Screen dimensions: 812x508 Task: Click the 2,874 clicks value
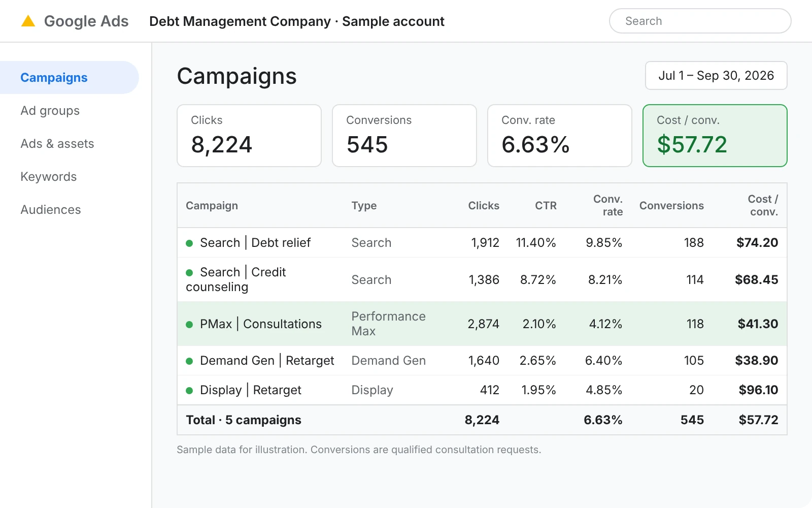484,324
